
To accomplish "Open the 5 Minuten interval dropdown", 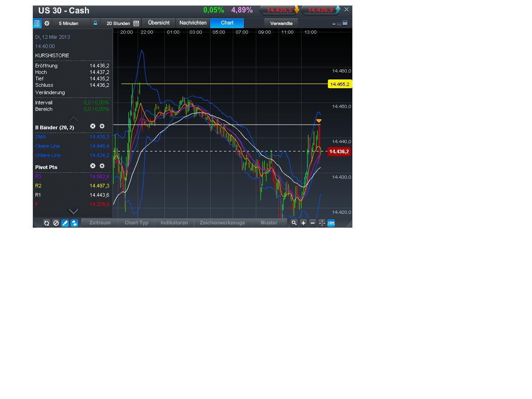I will (67, 23).
